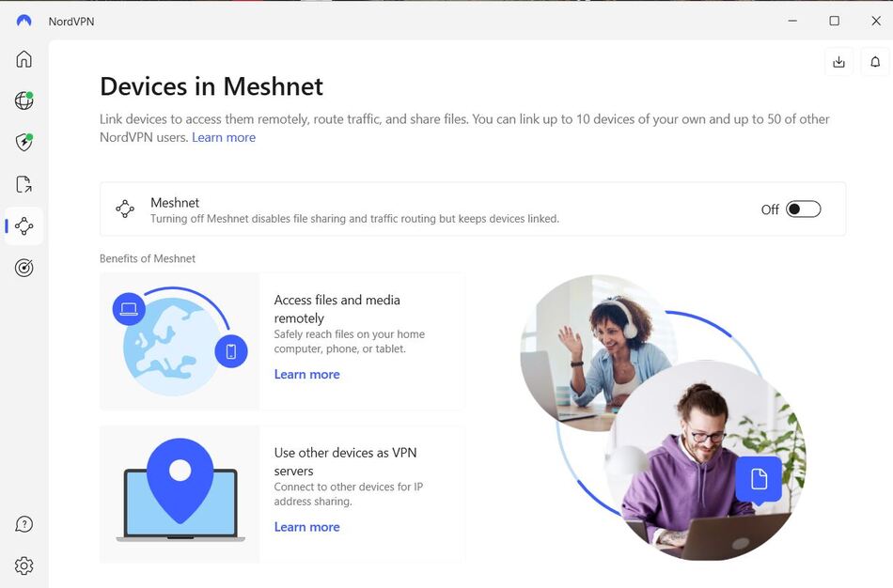Screen dimensions: 893x588
Task: Click the 'Devices in Meshnet' heading
Action: 211,86
